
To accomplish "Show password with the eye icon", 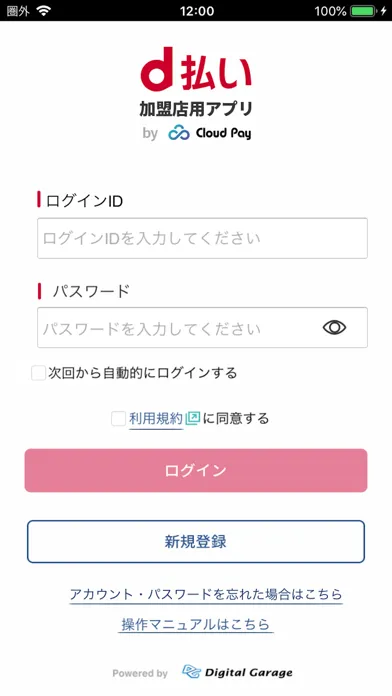I will pyautogui.click(x=334, y=328).
